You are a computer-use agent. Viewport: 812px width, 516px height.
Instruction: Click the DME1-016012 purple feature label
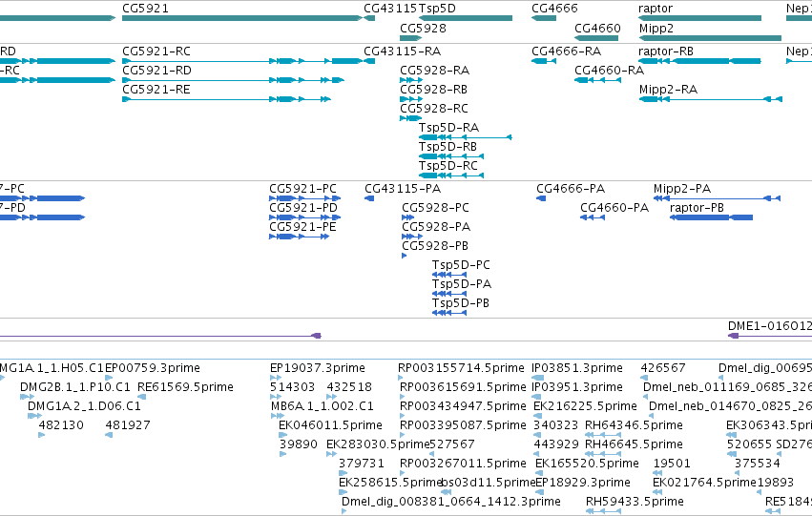tap(770, 326)
